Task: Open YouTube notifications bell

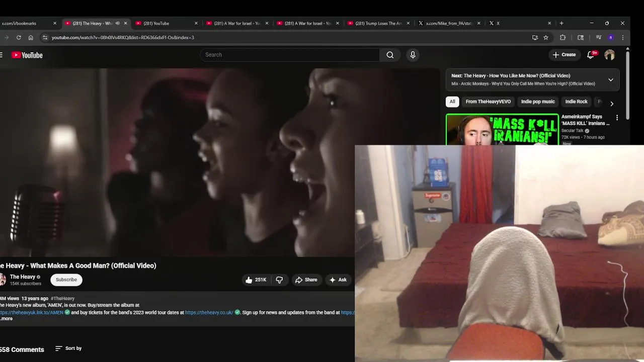Action: 591,55
